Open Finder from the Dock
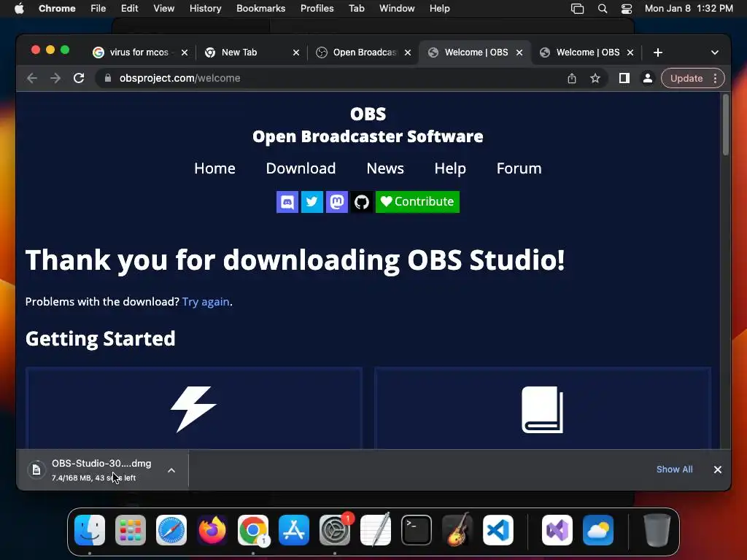 pyautogui.click(x=90, y=530)
